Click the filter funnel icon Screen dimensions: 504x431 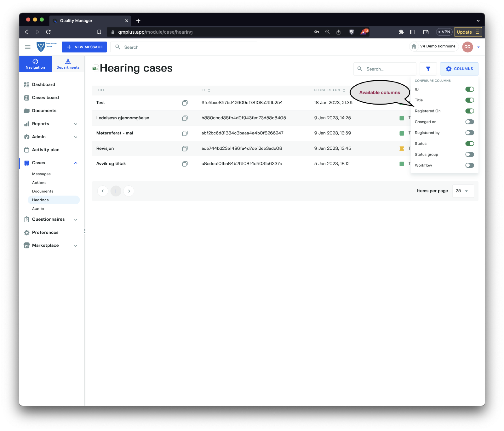tap(428, 69)
